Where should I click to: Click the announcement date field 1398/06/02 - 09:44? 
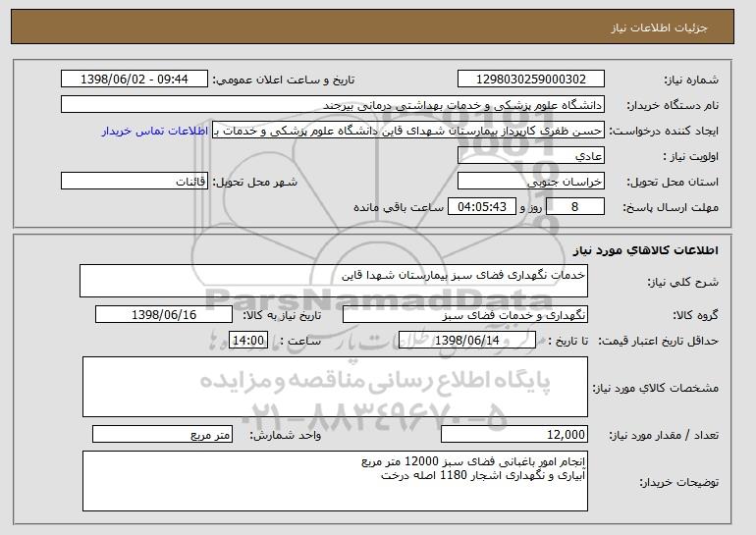coord(135,80)
